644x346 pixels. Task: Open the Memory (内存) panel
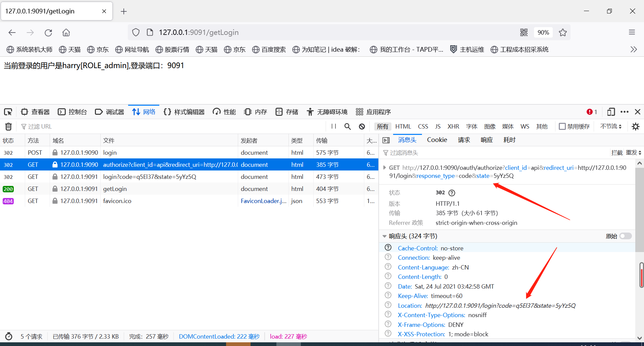(x=256, y=112)
